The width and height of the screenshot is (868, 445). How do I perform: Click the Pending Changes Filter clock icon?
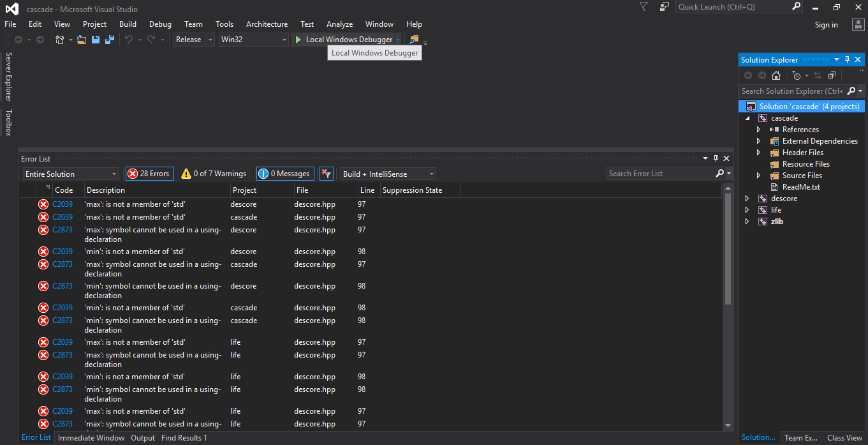(797, 75)
